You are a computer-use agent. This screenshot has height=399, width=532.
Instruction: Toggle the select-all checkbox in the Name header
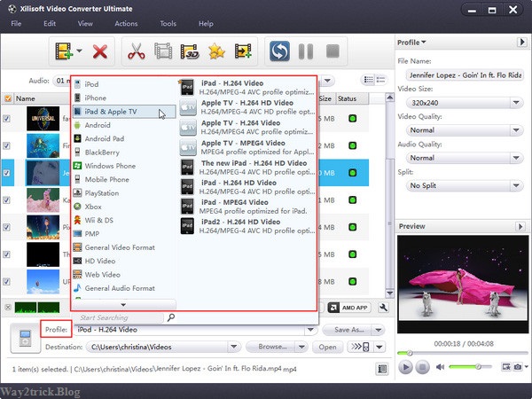[7, 98]
